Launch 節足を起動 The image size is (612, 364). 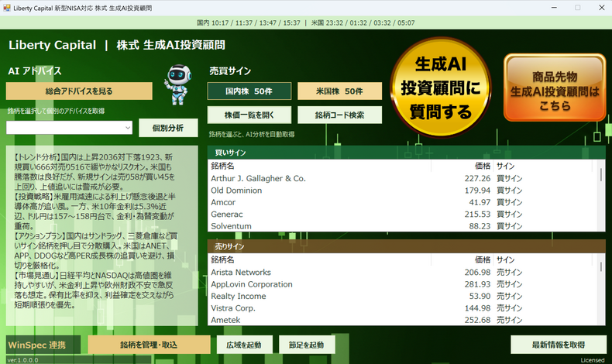point(307,345)
